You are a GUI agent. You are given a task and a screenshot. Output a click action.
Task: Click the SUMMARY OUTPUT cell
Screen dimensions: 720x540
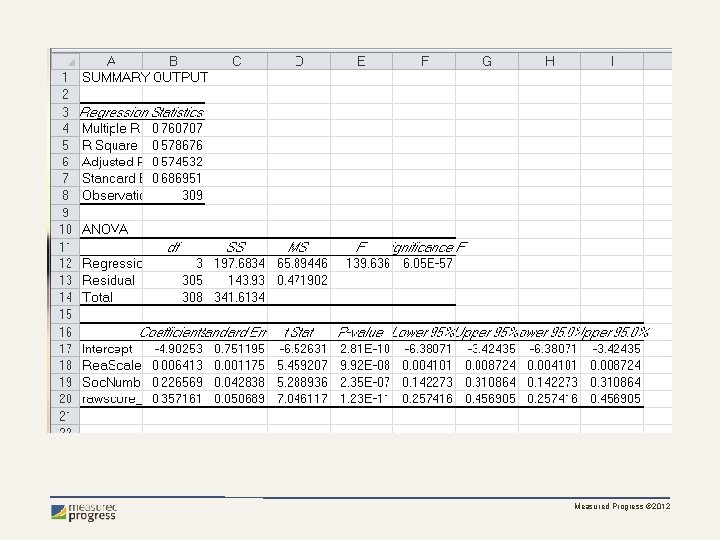pos(145,78)
